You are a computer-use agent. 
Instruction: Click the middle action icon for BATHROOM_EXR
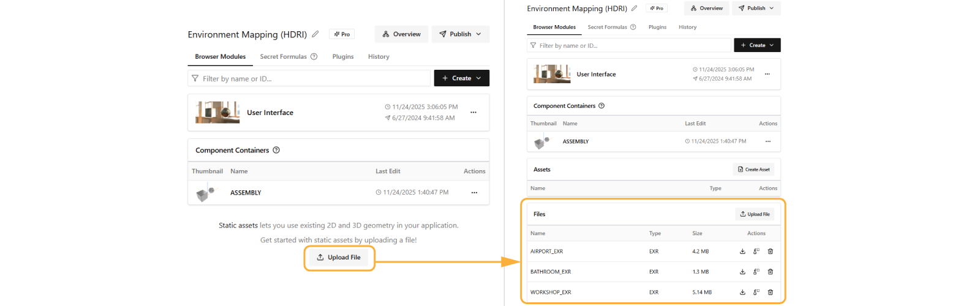pos(756,272)
